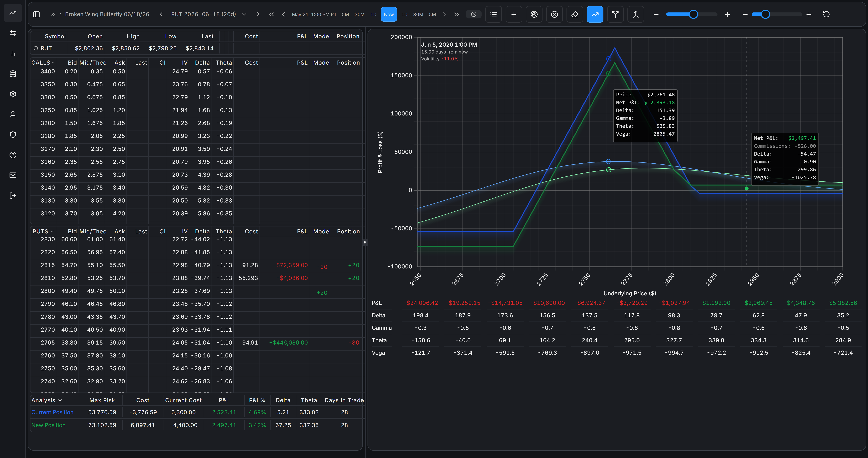
Task: Open the mail envelope sidebar icon
Action: (13, 175)
